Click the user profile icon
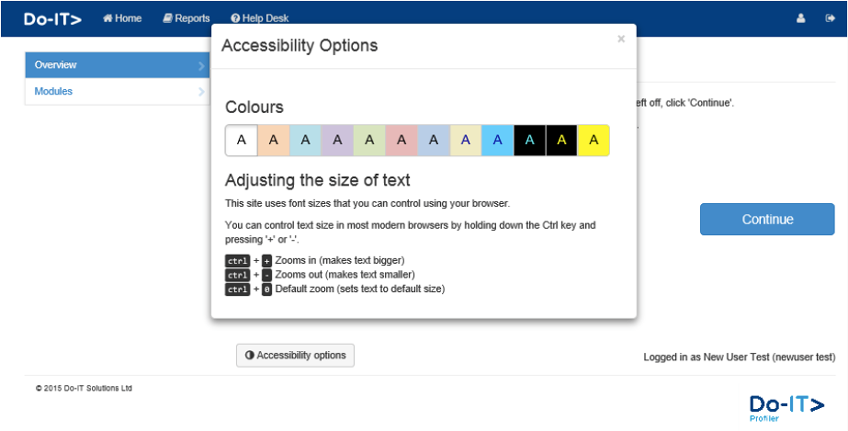This screenshot has width=848, height=431. pyautogui.click(x=801, y=18)
